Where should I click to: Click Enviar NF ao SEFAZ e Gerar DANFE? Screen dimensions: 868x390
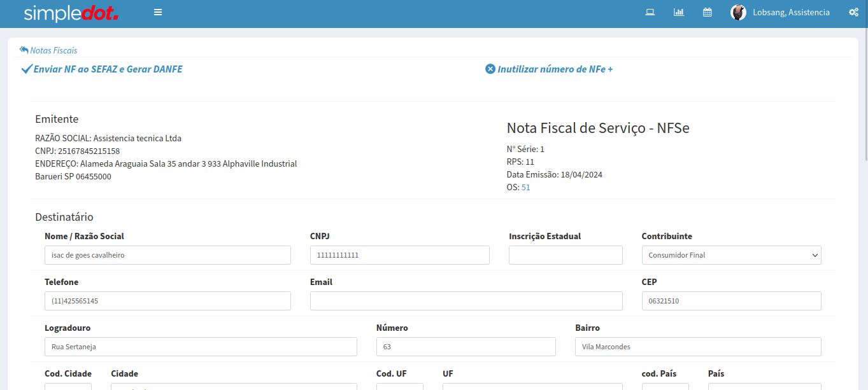[102, 69]
